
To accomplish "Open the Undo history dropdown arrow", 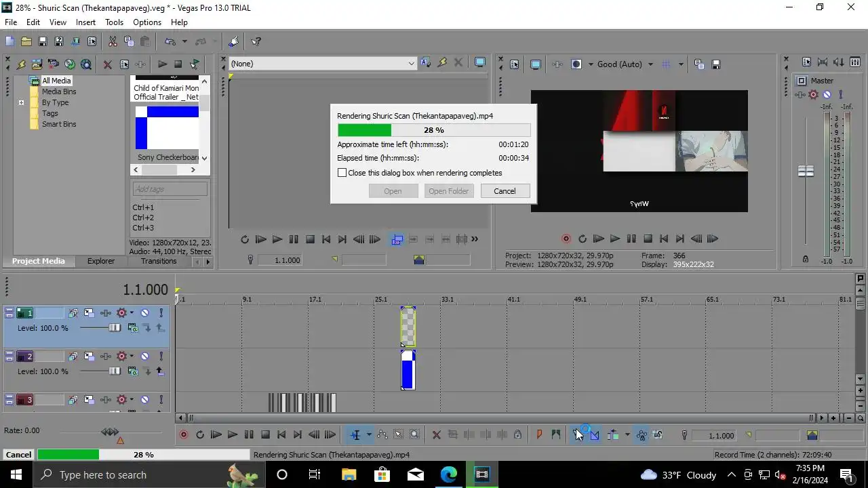I will click(184, 41).
